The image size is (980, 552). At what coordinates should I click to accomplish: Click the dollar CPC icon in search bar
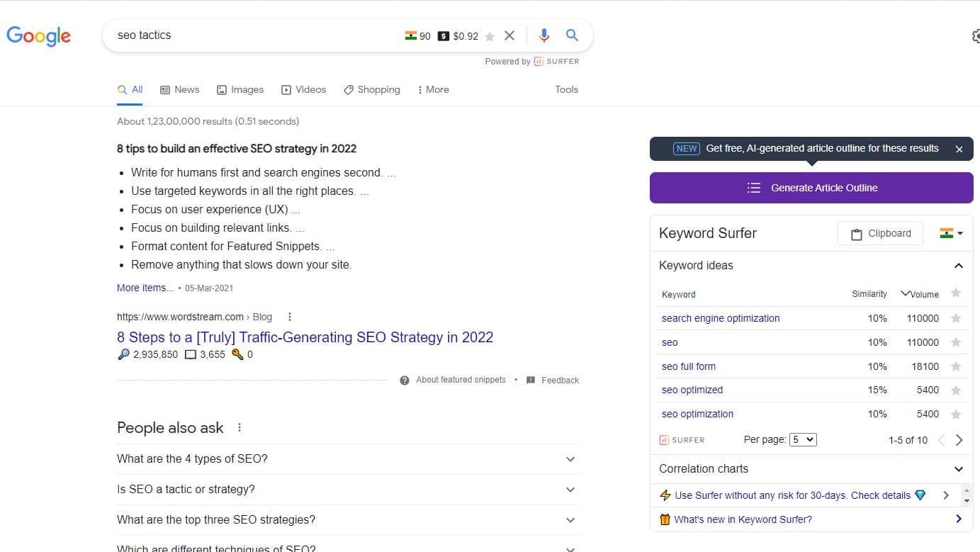[x=444, y=35]
